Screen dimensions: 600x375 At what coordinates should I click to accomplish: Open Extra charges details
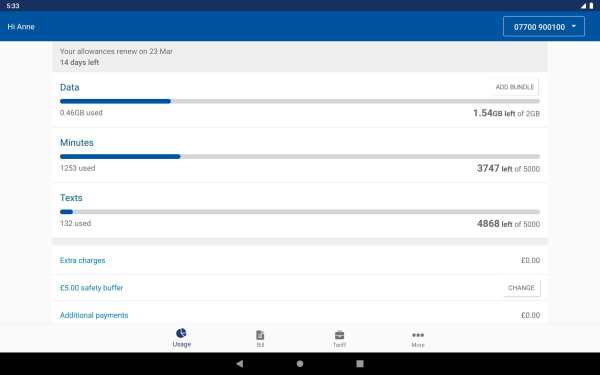tap(83, 260)
